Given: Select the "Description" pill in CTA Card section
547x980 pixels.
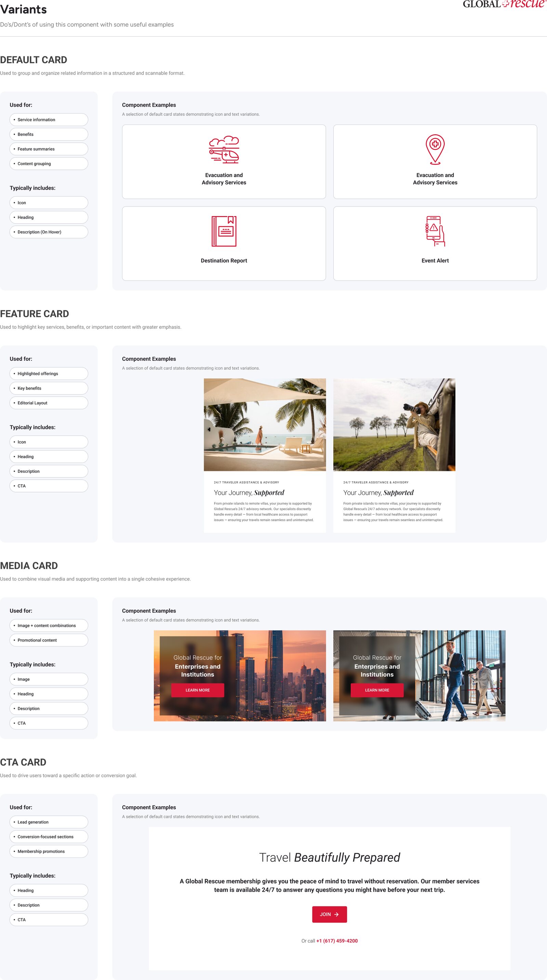Looking at the screenshot, I should tap(49, 905).
